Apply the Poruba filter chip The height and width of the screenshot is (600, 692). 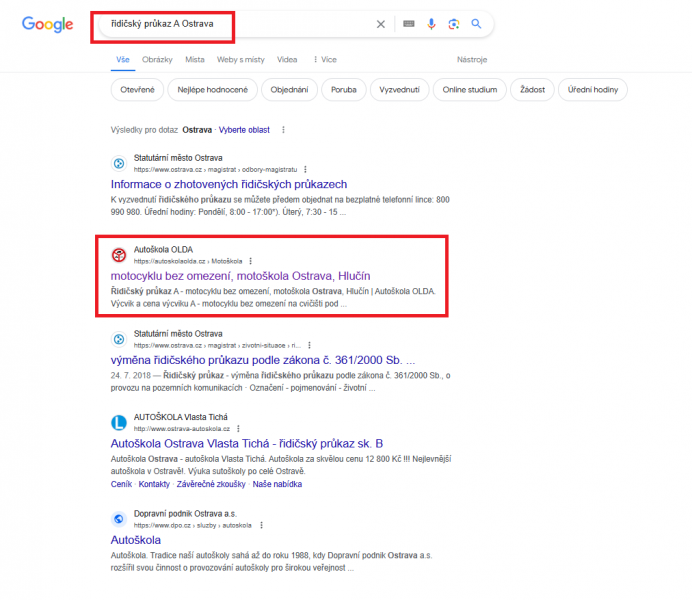tap(344, 90)
